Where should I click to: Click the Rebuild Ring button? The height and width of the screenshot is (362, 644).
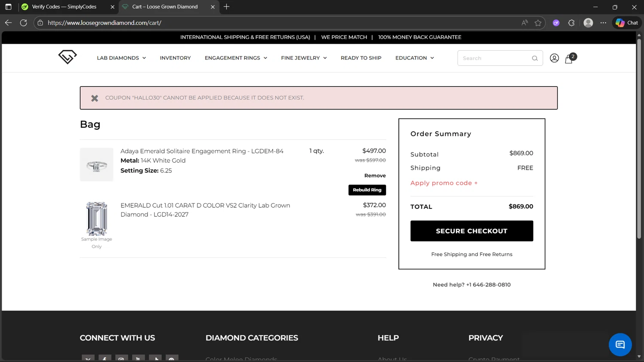(367, 190)
